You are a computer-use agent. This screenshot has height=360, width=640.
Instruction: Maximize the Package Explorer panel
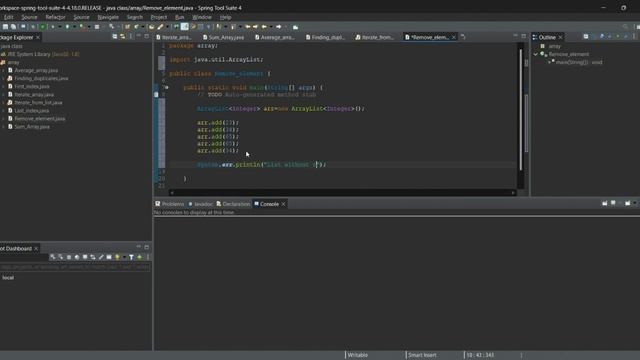click(147, 36)
